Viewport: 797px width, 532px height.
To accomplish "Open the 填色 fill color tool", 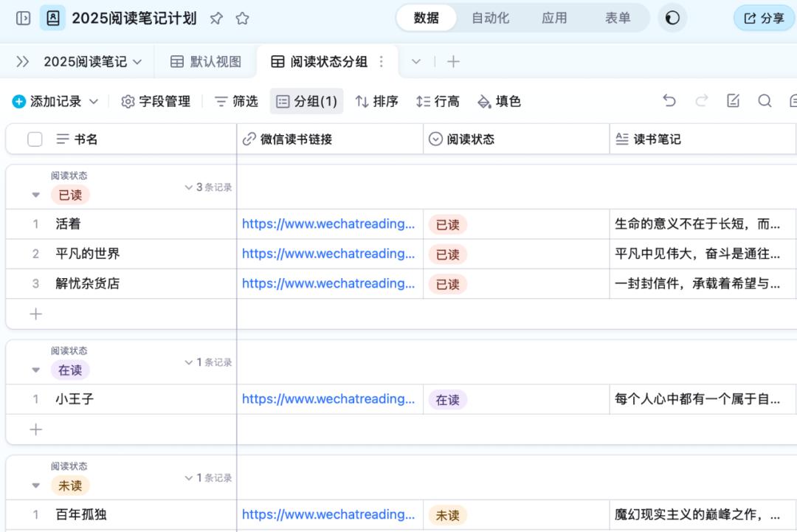I will [499, 101].
